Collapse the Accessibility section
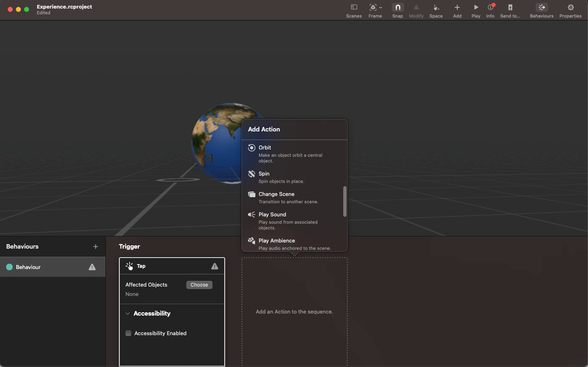 point(128,314)
